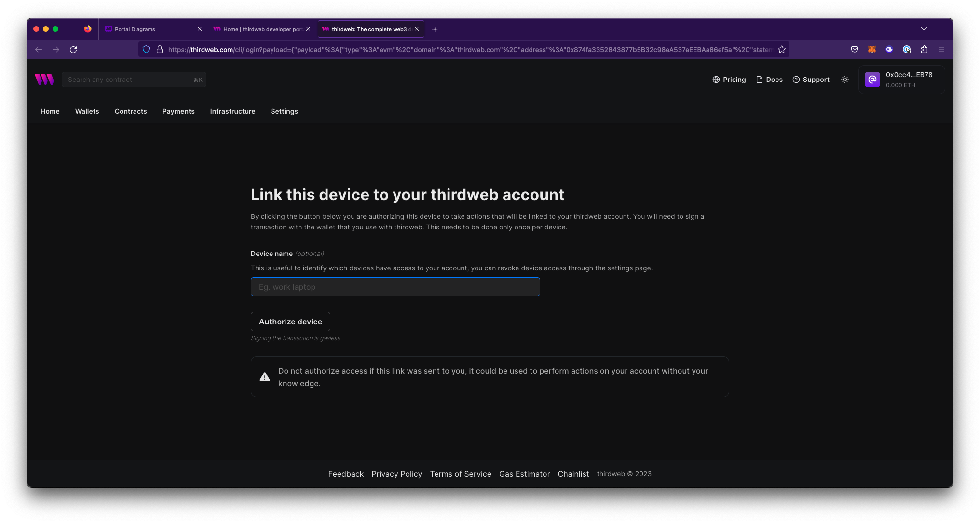Screen dimensions: 980x523
Task: Toggle the light/dark theme sun icon
Action: 844,80
